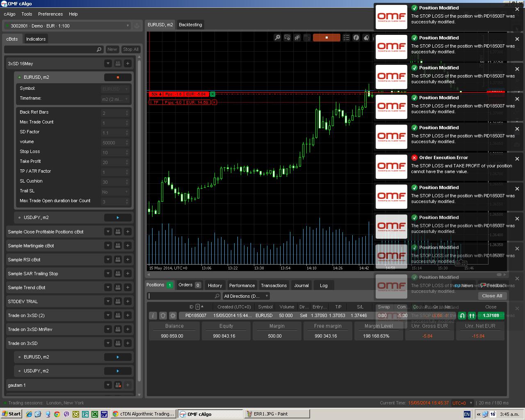Switch to the cBots tab

pyautogui.click(x=12, y=39)
